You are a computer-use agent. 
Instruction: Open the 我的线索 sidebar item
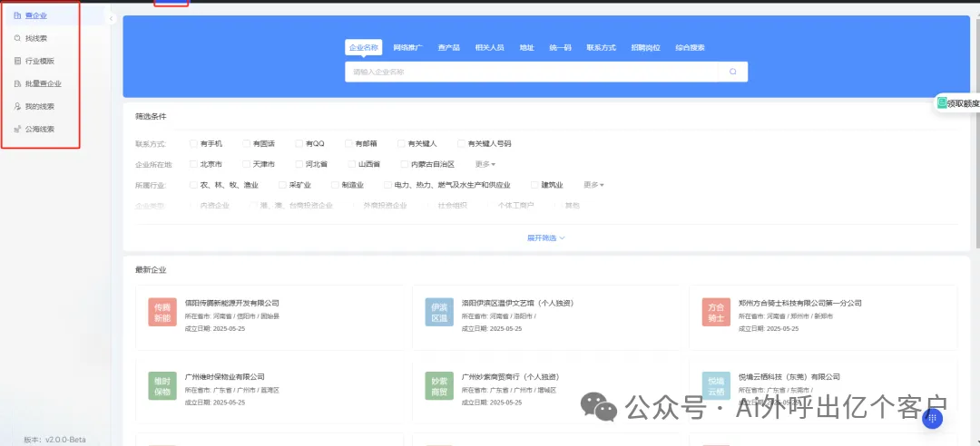pos(34,107)
